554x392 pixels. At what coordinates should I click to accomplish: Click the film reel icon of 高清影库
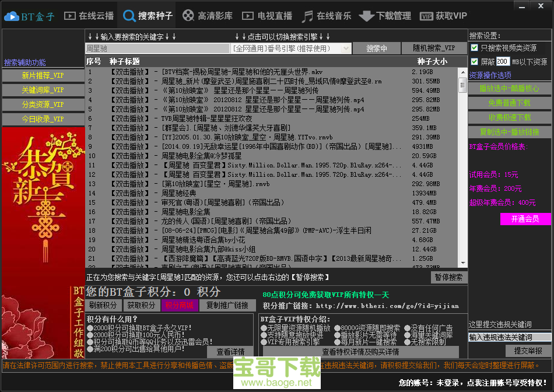(x=188, y=16)
